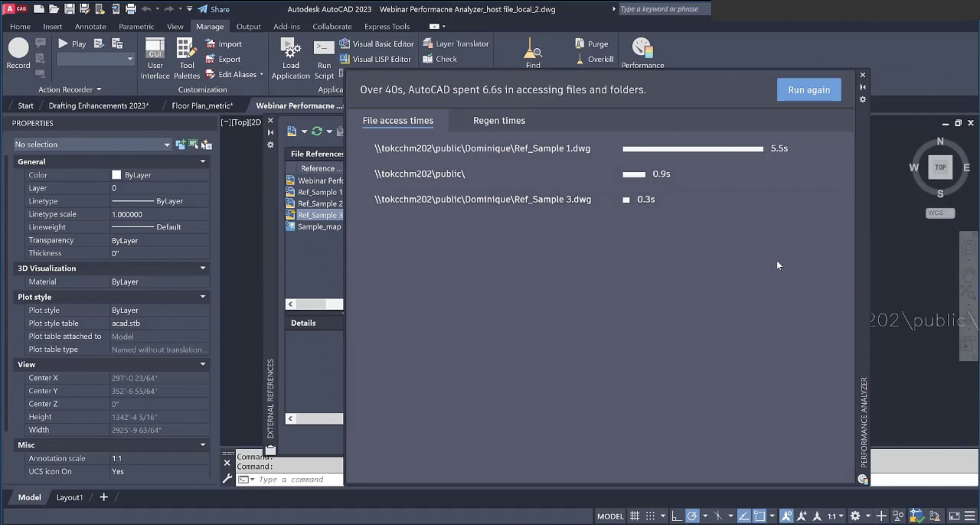The height and width of the screenshot is (525, 980).
Task: Toggle the grid display in status bar
Action: 634,516
